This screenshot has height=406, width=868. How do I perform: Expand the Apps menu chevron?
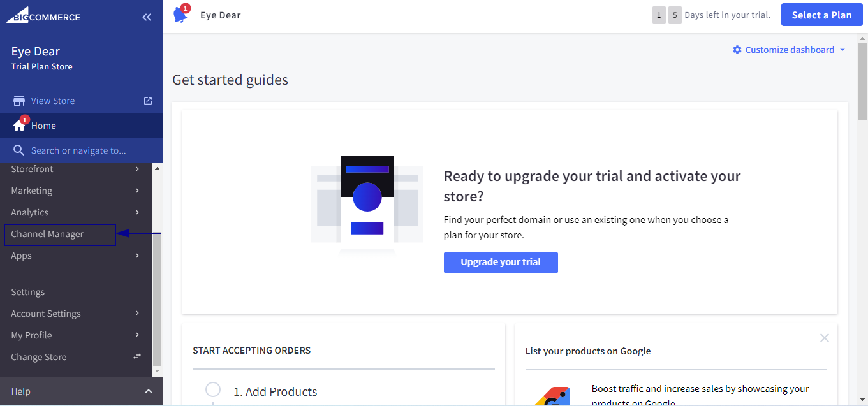point(137,256)
